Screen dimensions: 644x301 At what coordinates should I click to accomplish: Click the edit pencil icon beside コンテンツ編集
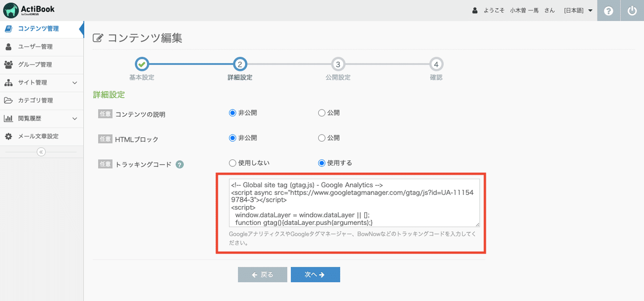pyautogui.click(x=98, y=38)
